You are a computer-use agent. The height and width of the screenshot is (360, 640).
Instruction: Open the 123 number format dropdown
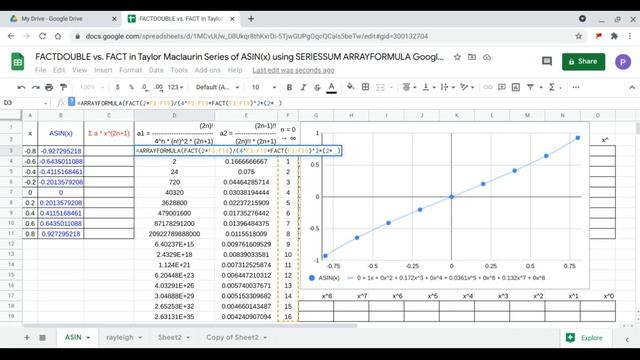176,87
